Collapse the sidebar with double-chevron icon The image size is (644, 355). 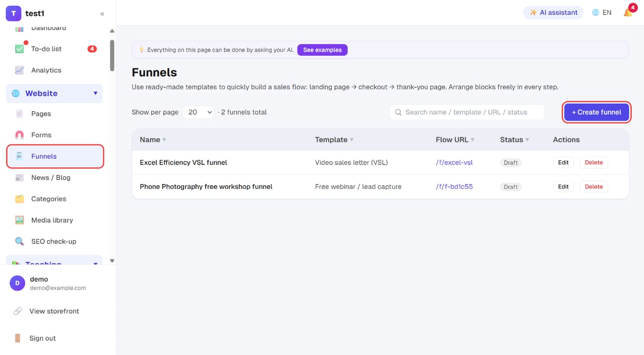point(102,14)
